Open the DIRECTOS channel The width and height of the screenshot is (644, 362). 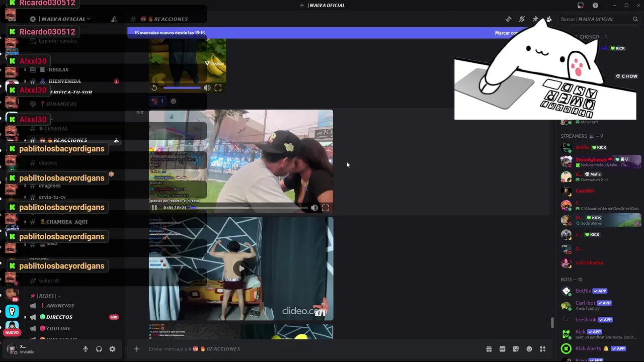pyautogui.click(x=59, y=317)
